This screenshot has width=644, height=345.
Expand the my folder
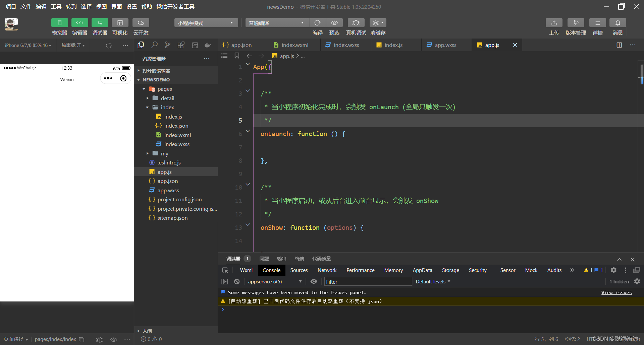[164, 153]
